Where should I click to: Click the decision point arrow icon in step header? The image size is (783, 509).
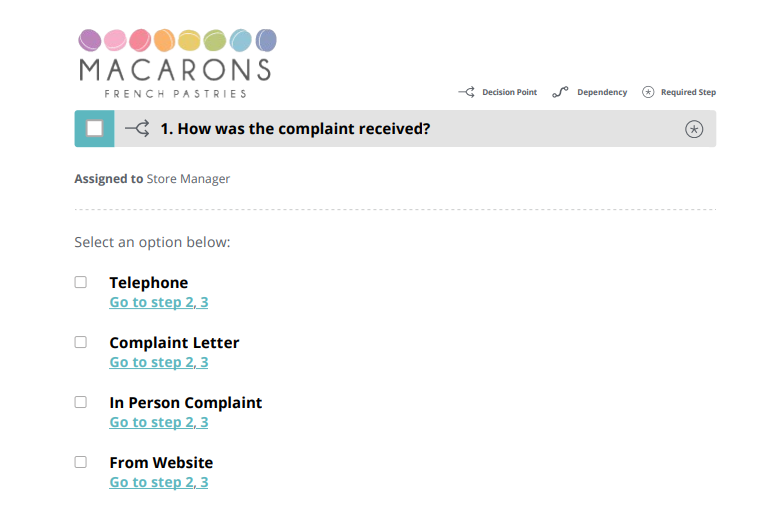[x=137, y=128]
